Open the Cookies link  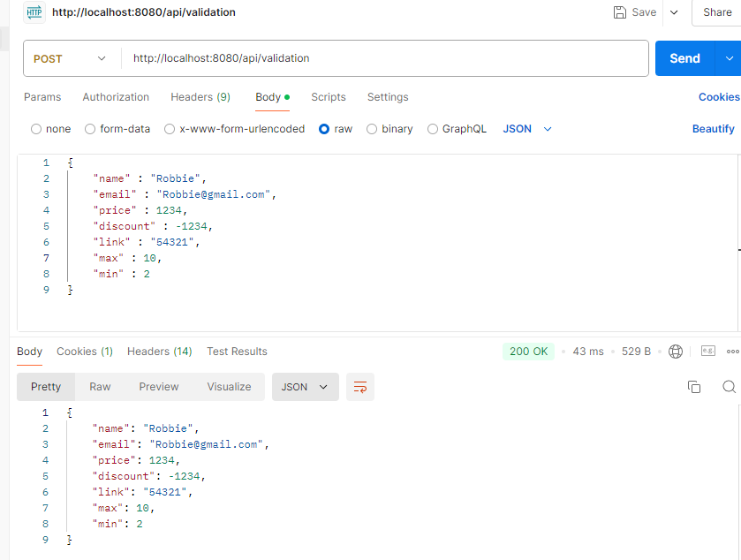click(x=719, y=97)
